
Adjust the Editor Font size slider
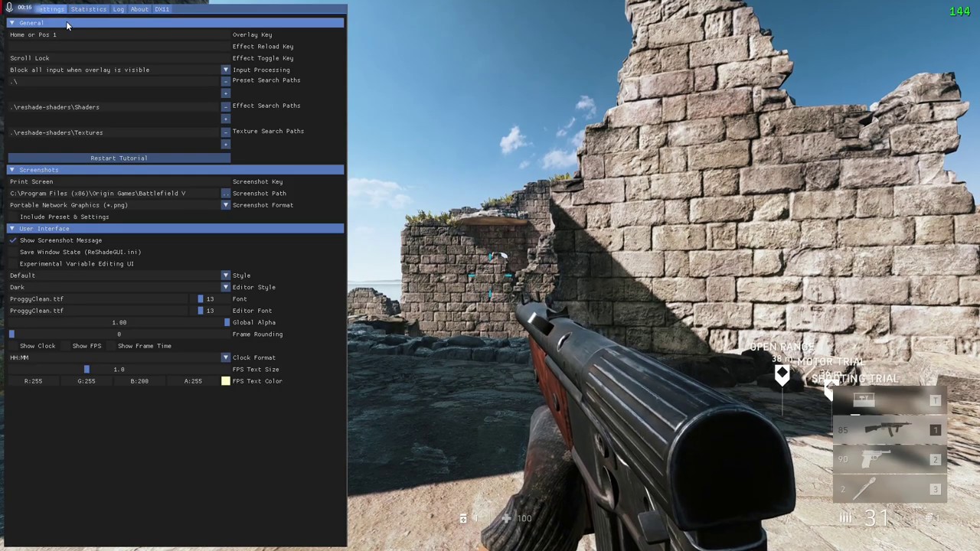click(210, 311)
